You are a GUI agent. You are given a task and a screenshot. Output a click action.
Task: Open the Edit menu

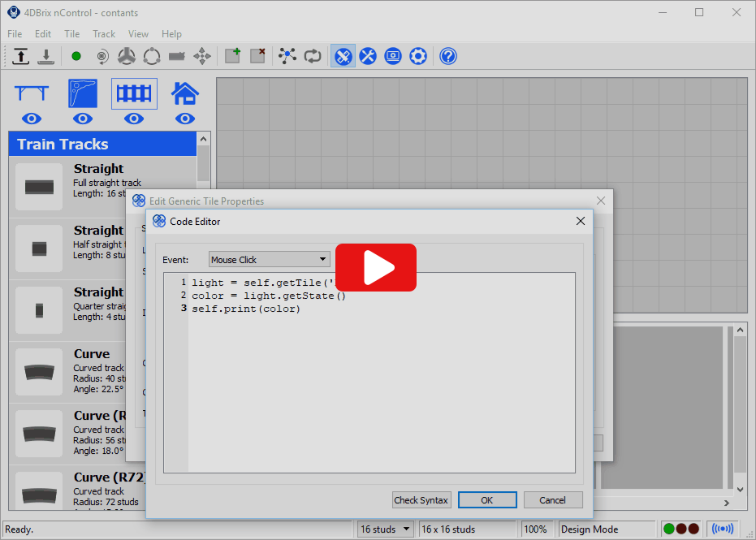tap(43, 34)
